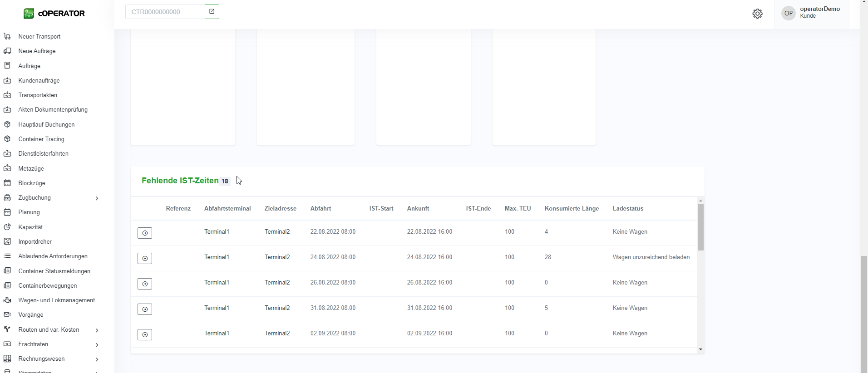Expand the Rechnungswesen submenu
The image size is (868, 373).
(x=97, y=359)
